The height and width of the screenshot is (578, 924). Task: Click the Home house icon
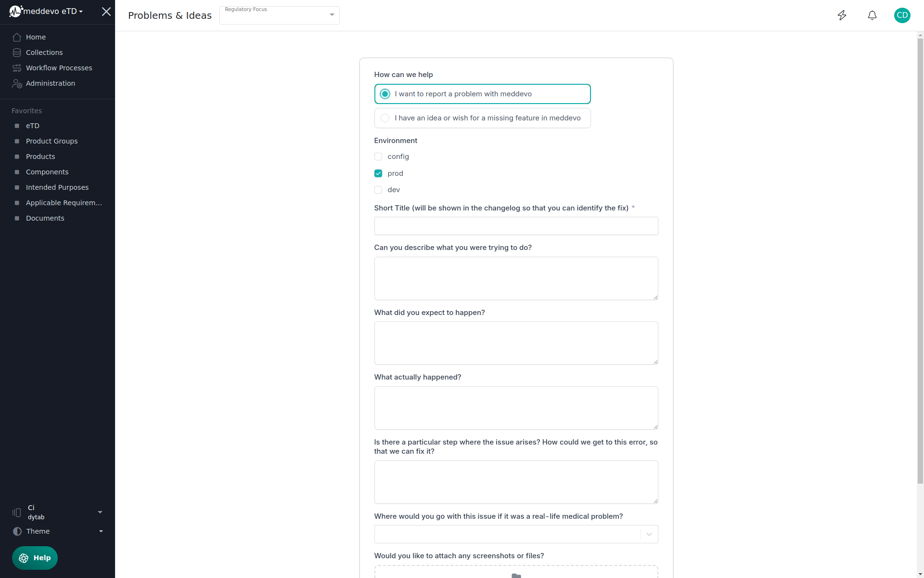[17, 37]
